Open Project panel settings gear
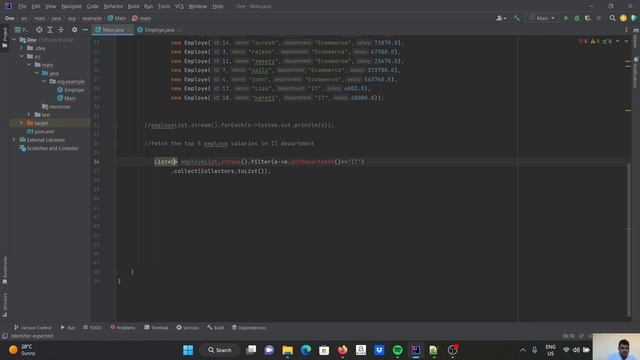This screenshot has width=640, height=360. (74, 30)
